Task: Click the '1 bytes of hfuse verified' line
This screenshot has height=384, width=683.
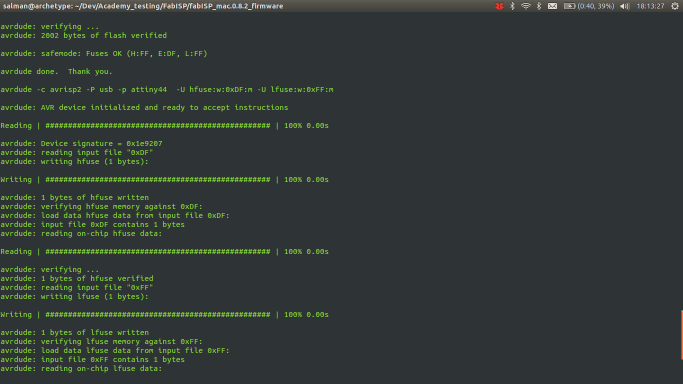Action: [x=77, y=279]
